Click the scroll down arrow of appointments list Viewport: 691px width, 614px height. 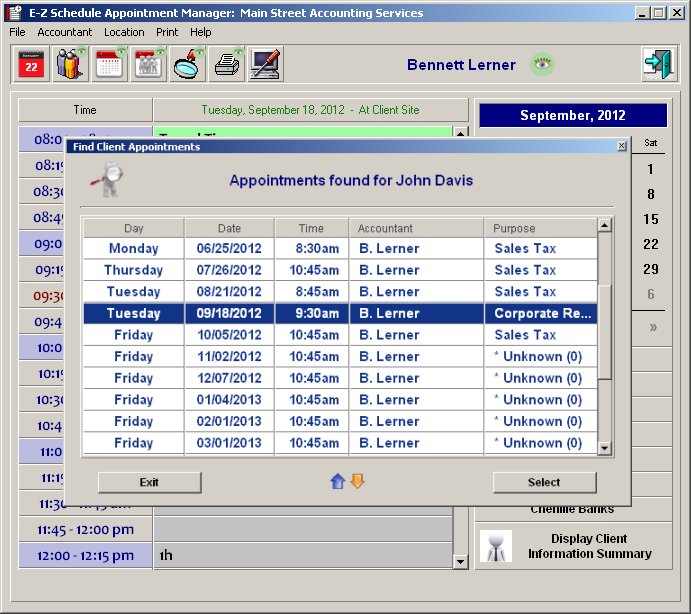click(605, 449)
